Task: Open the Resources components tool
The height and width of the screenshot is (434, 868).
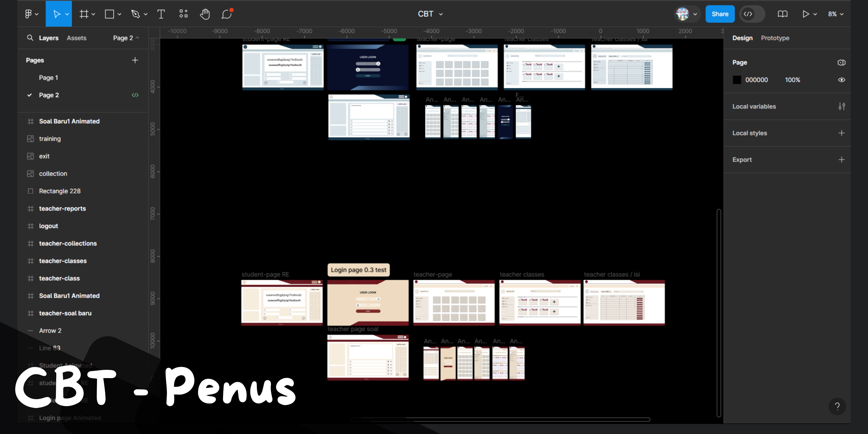Action: [183, 14]
